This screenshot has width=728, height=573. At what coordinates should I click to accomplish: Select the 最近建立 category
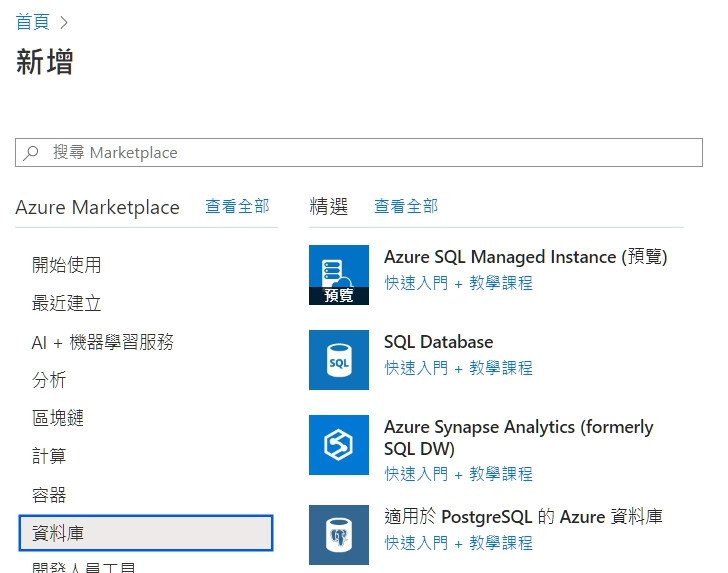click(66, 303)
